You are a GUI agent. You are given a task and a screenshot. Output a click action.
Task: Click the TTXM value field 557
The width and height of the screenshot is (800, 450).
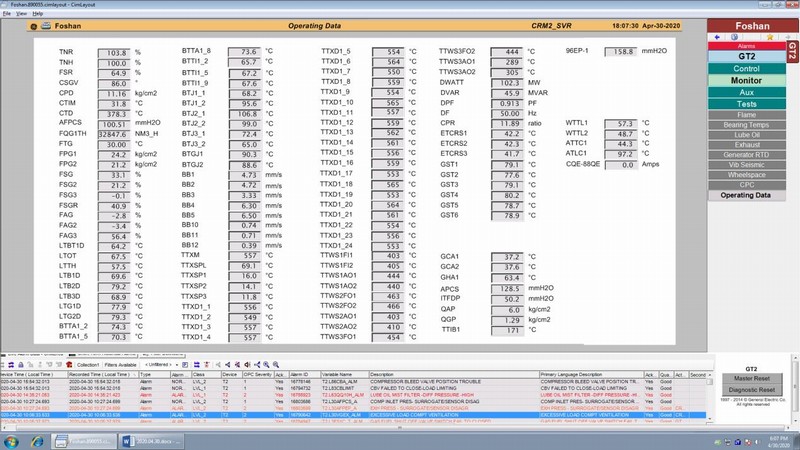click(244, 255)
